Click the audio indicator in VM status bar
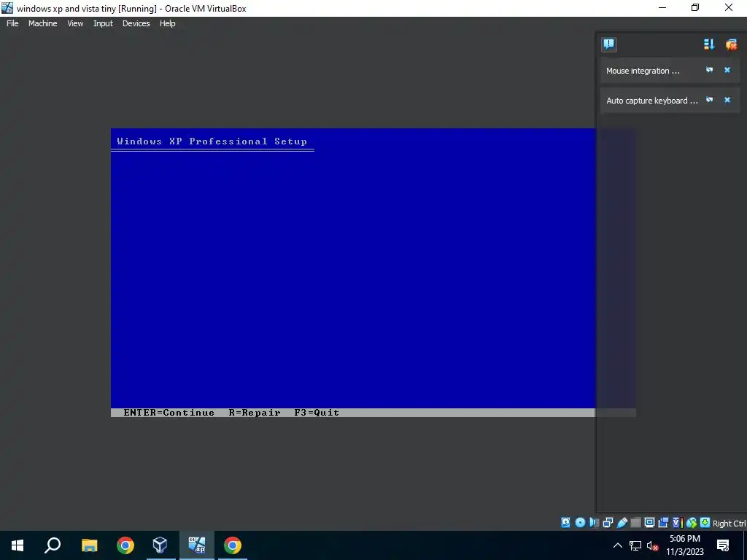747x560 pixels. (x=594, y=522)
